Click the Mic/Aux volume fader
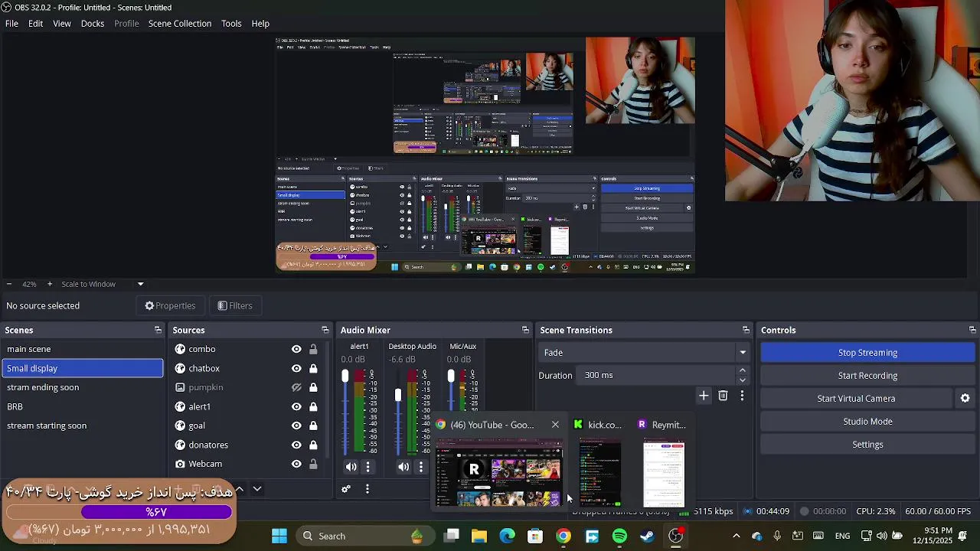Screen dimensions: 980x551 click(x=451, y=376)
